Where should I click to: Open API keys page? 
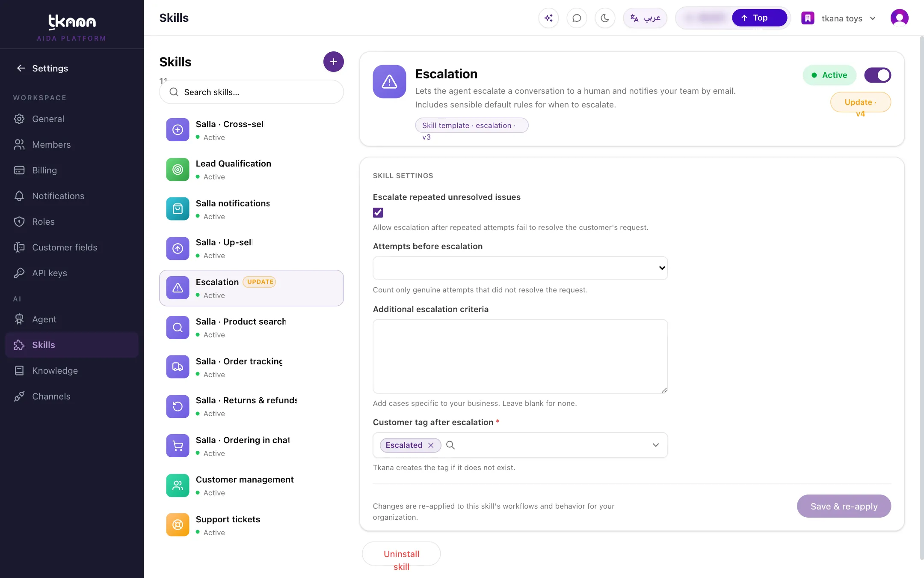pyautogui.click(x=72, y=273)
